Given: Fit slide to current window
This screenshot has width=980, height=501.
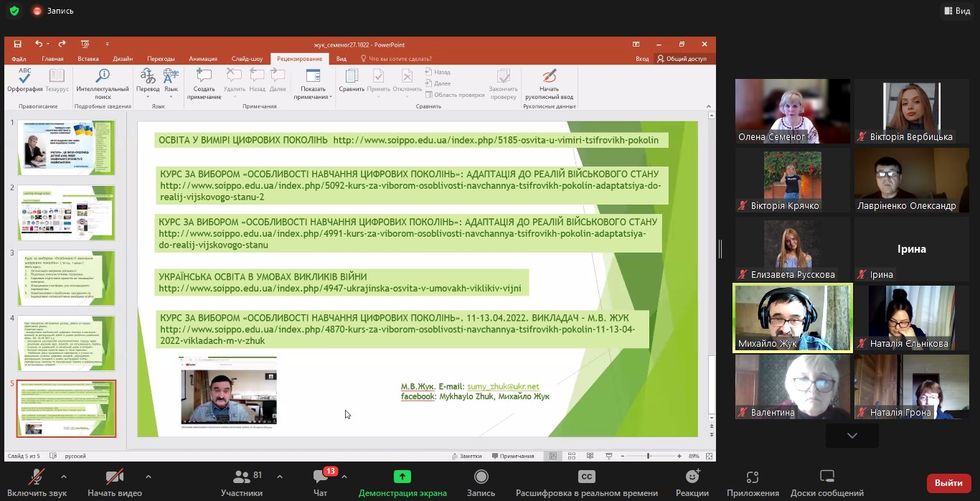Looking at the screenshot, I should [709, 456].
